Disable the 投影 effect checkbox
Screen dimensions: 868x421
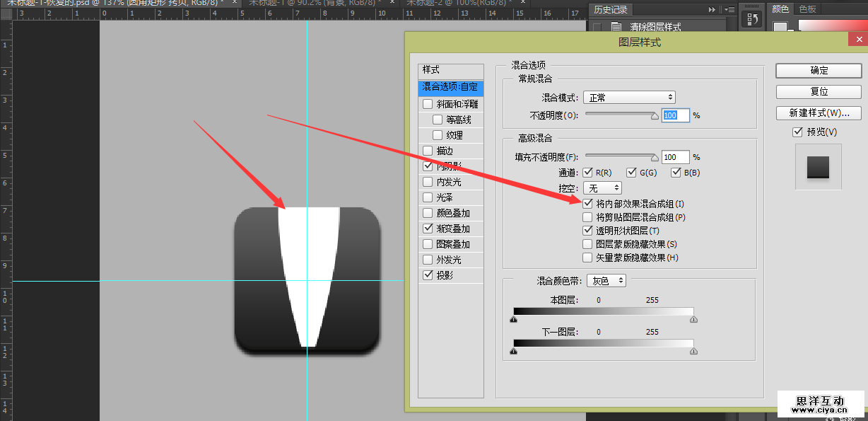428,275
